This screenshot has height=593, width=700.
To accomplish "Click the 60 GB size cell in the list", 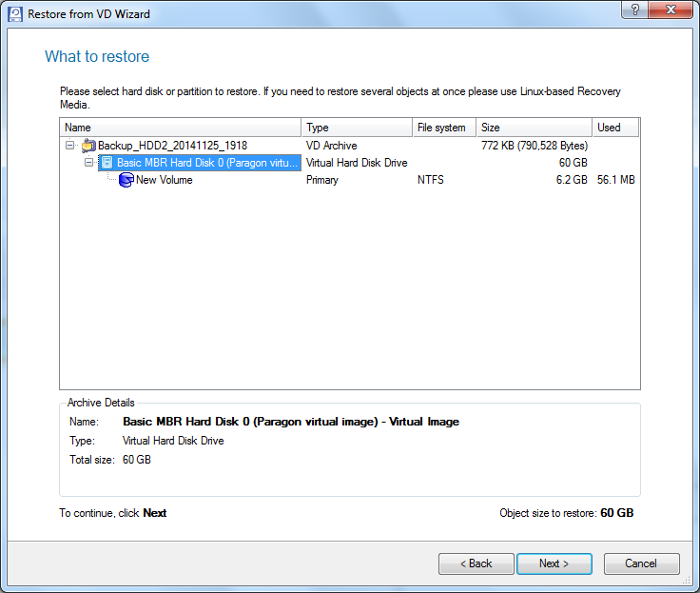I will click(574, 163).
